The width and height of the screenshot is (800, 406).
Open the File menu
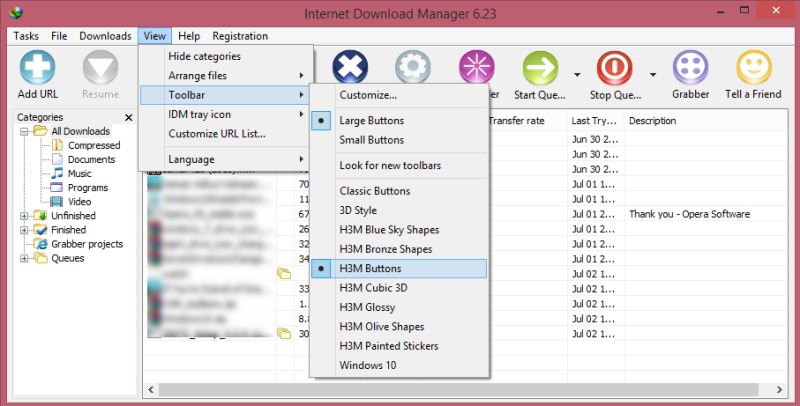point(59,36)
